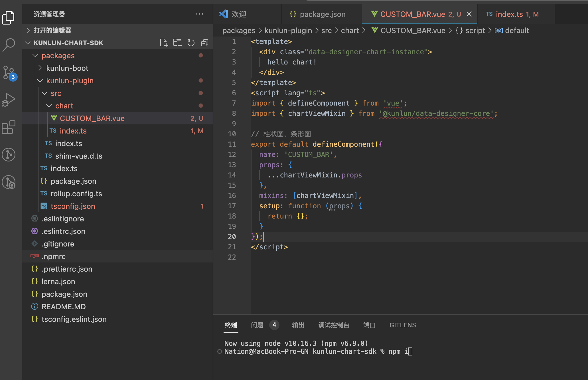Open .eslintrc.json file

pos(117,231)
